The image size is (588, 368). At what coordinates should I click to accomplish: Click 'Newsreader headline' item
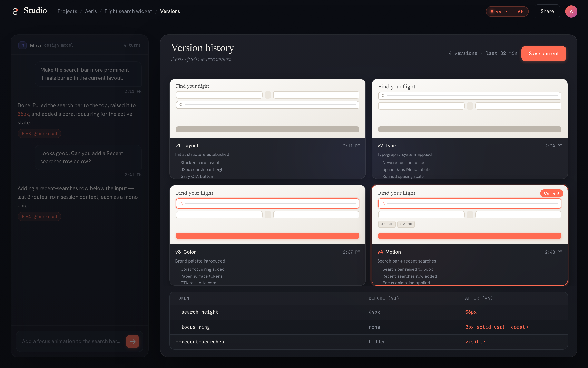point(403,163)
